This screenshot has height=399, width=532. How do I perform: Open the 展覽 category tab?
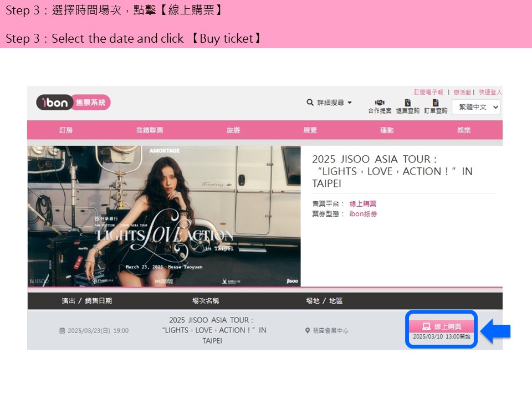coord(310,130)
